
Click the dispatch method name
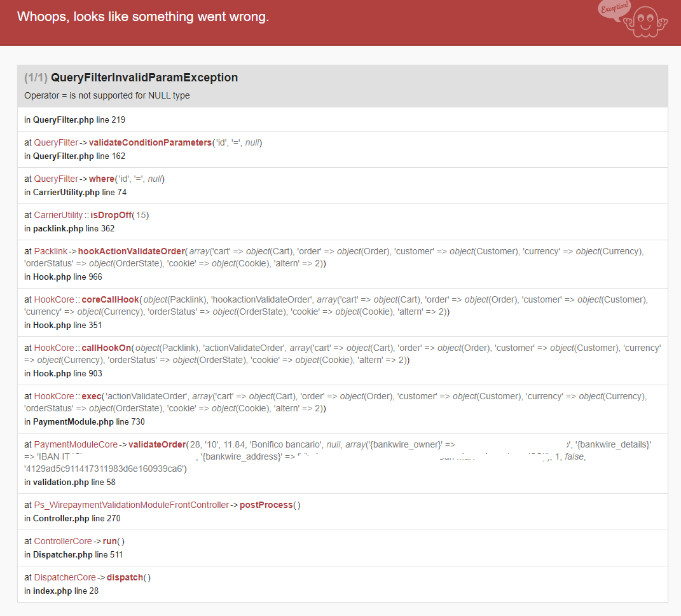click(x=125, y=577)
